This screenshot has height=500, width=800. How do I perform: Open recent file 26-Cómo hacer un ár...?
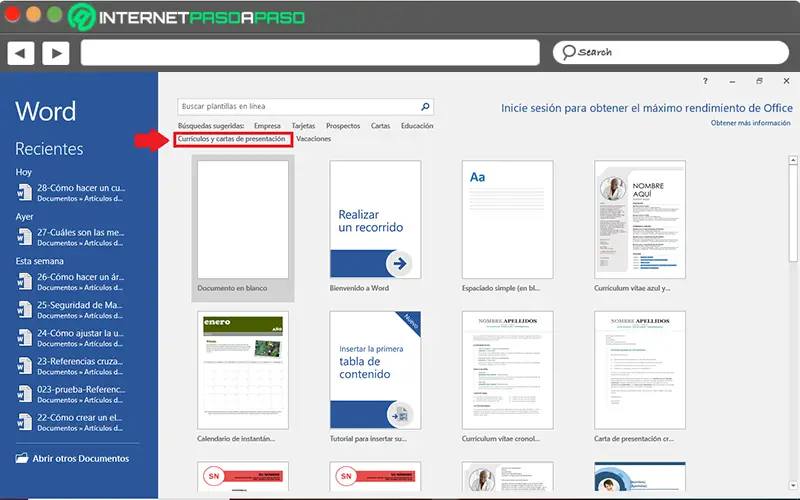[x=81, y=281]
